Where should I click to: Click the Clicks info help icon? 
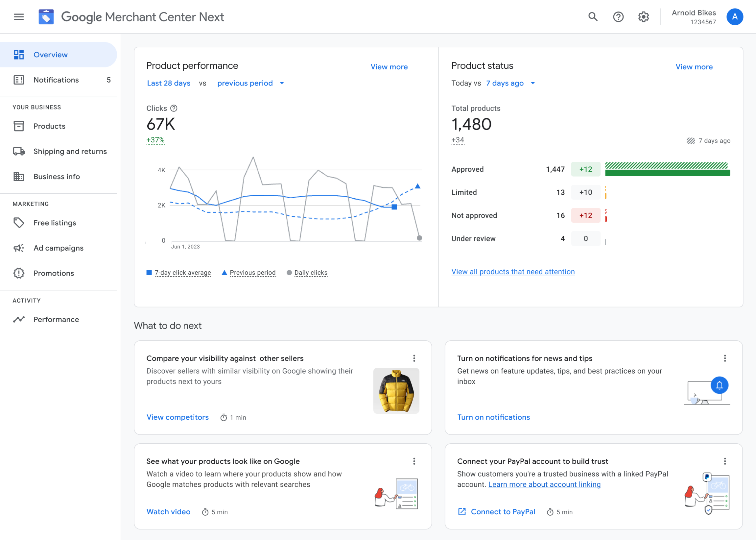(x=174, y=109)
